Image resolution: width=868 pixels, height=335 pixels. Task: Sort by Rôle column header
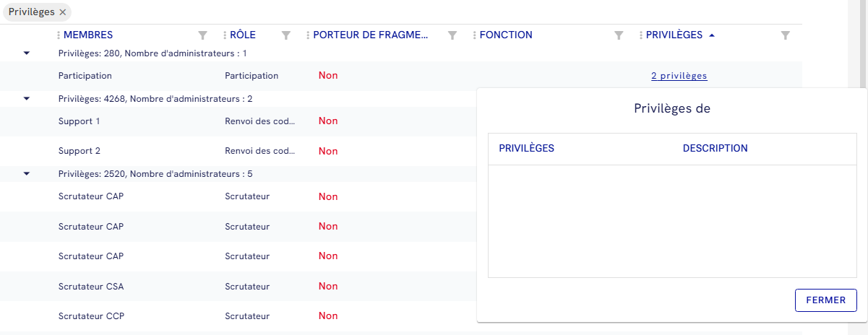(x=243, y=35)
